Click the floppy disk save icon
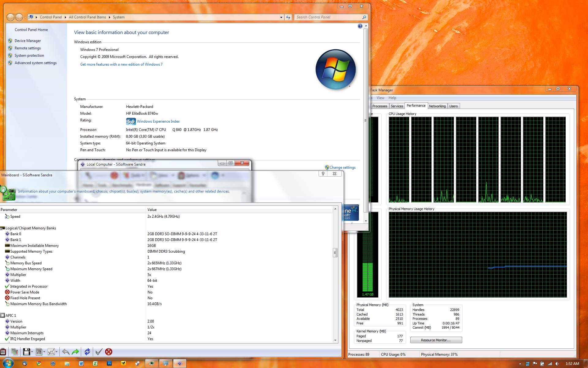Image resolution: width=588 pixels, height=368 pixels. pos(27,352)
